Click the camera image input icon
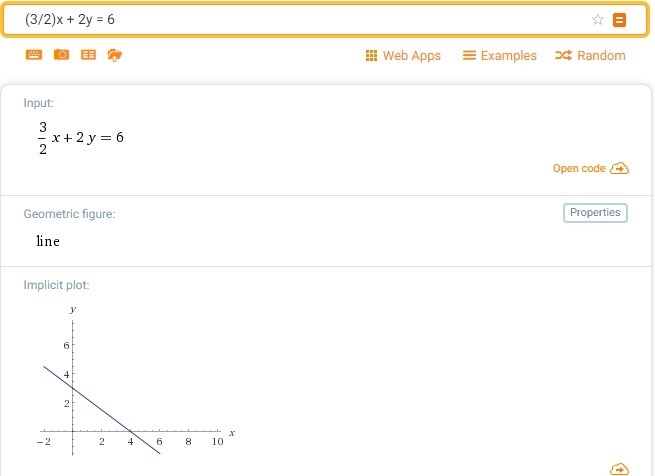 (61, 55)
